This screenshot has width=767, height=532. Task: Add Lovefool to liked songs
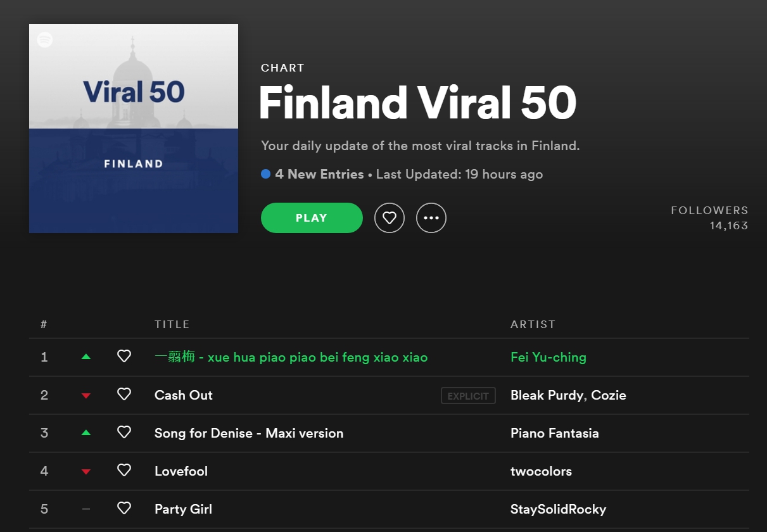pyautogui.click(x=124, y=471)
